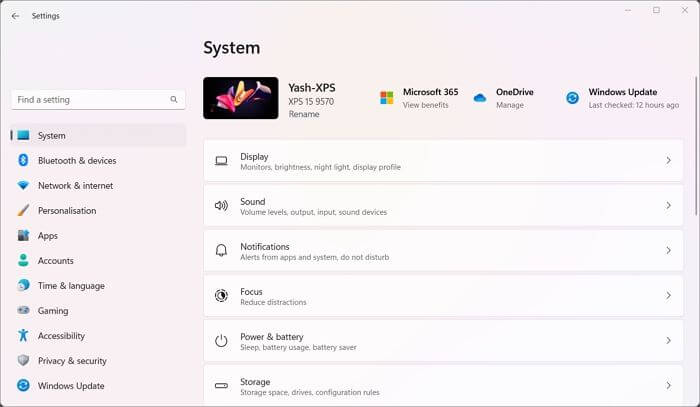Open the Display settings row
700x407 pixels.
click(443, 161)
